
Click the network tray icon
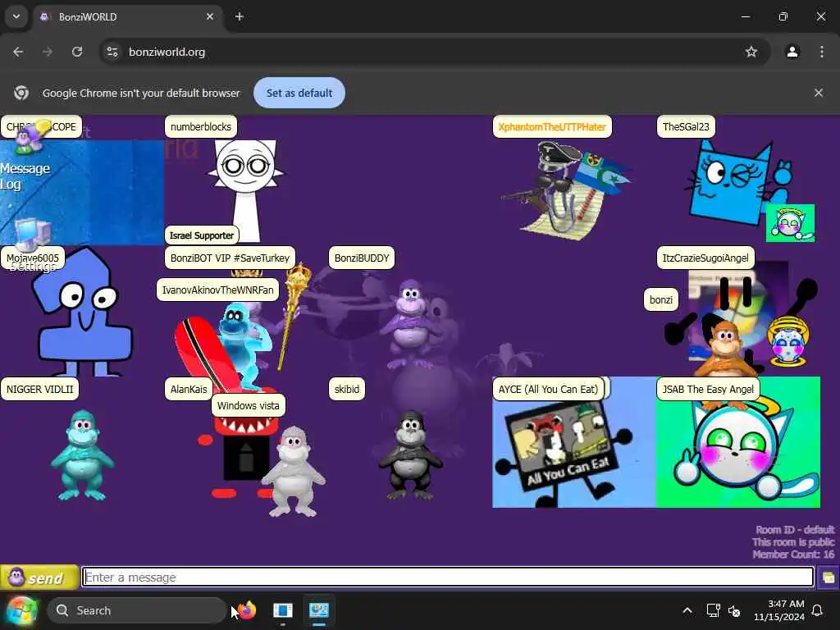click(713, 610)
